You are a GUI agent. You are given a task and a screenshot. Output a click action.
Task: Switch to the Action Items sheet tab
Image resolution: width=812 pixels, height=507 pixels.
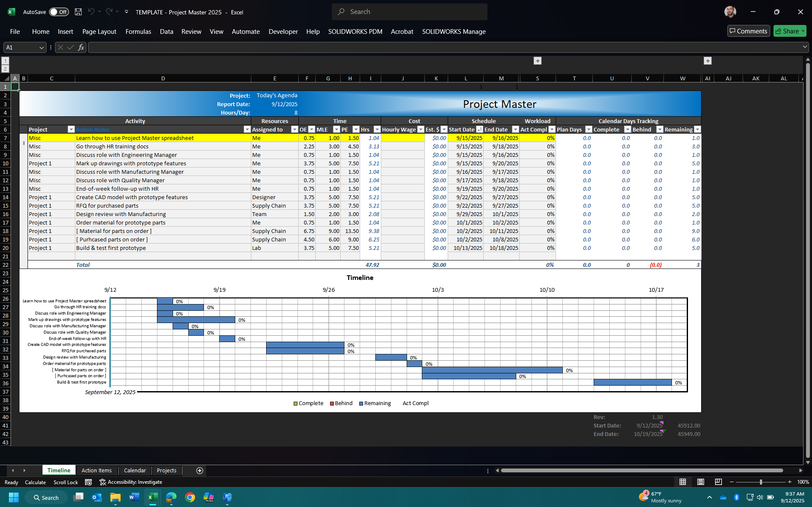[96, 471]
